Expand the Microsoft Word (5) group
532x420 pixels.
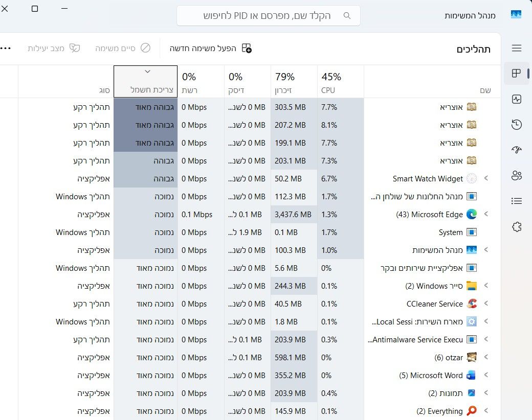(486, 375)
